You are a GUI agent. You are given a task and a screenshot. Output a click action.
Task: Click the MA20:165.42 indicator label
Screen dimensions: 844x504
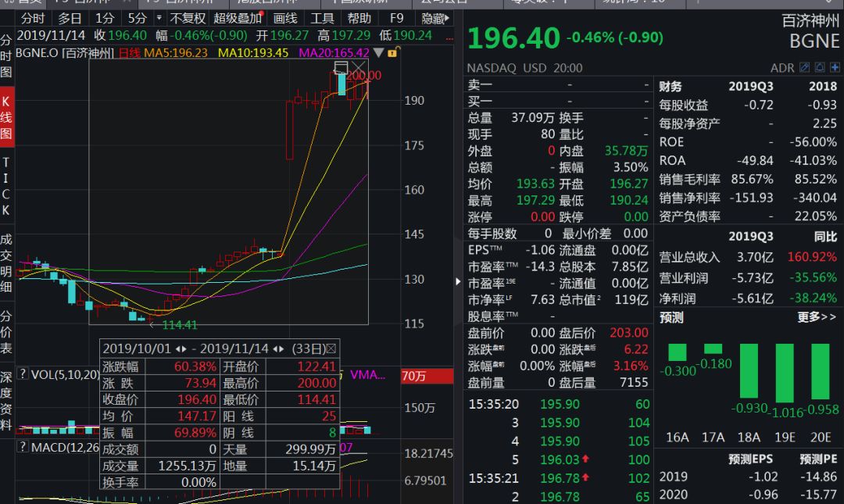click(334, 53)
